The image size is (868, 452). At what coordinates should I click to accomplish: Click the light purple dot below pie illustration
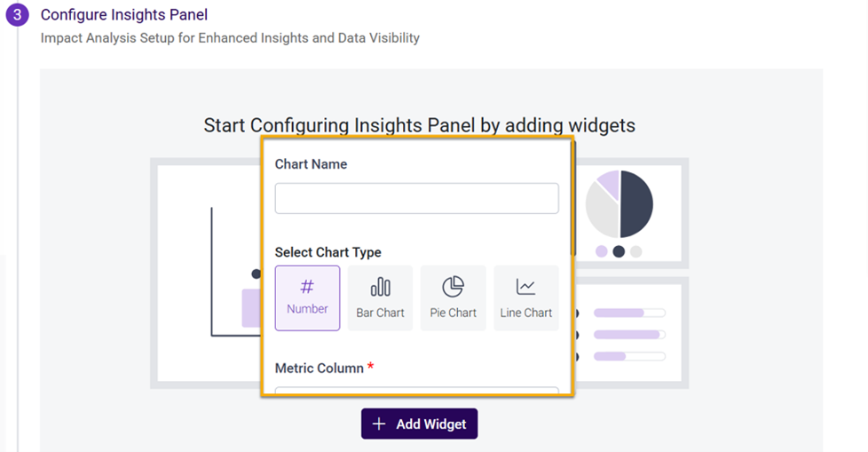pyautogui.click(x=602, y=251)
